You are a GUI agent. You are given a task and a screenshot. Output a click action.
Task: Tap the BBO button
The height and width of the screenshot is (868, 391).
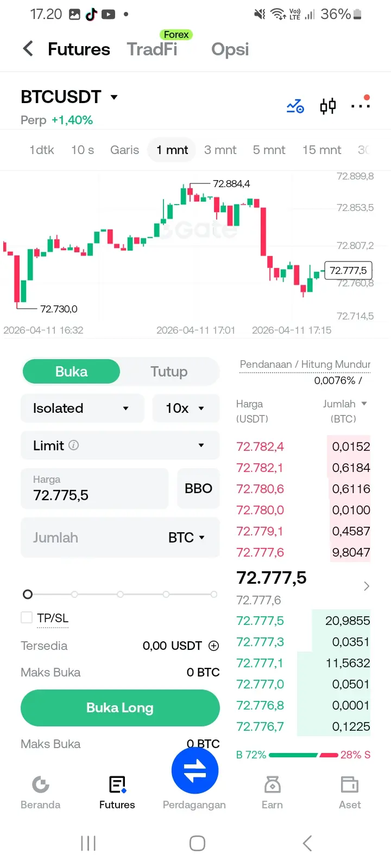click(198, 488)
